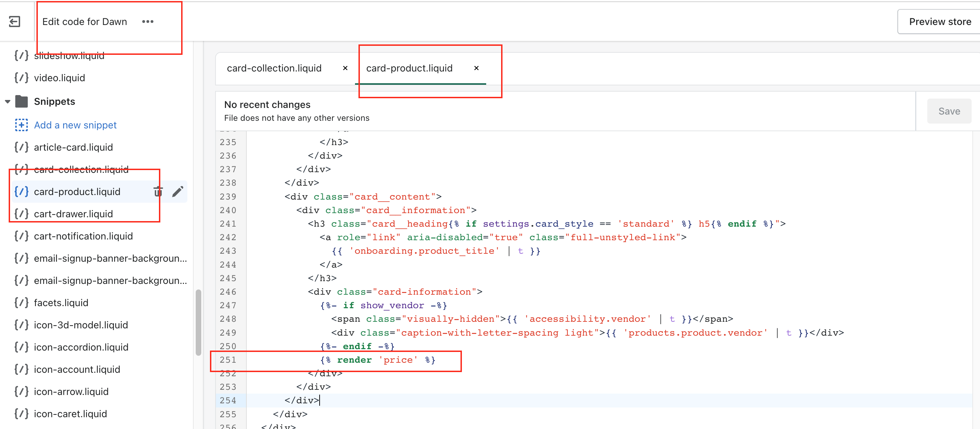Click line number 251 in the gutter
980x429 pixels.
228,360
